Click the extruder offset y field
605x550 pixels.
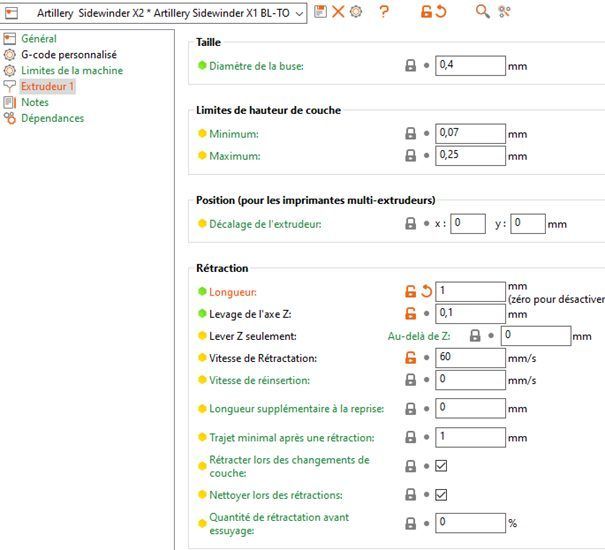coord(528,223)
